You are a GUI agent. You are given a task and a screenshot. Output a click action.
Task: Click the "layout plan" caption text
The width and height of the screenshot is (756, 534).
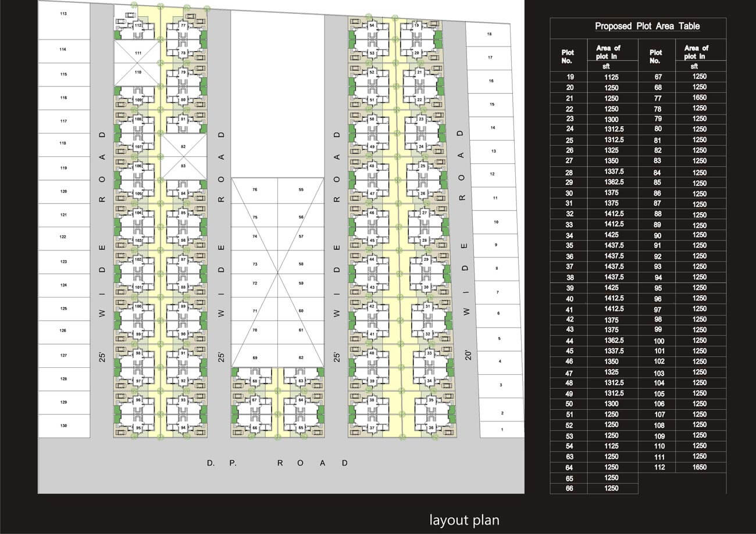(464, 519)
